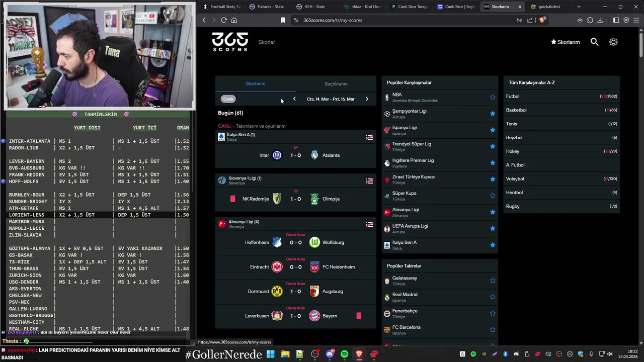Toggle favorite star for Fenerbahçe team
This screenshot has width=644, height=362.
point(493,313)
